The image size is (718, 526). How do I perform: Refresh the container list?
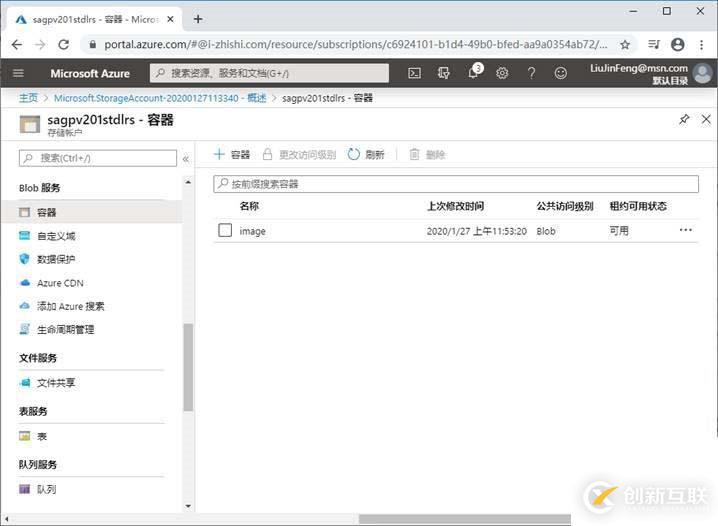click(366, 154)
